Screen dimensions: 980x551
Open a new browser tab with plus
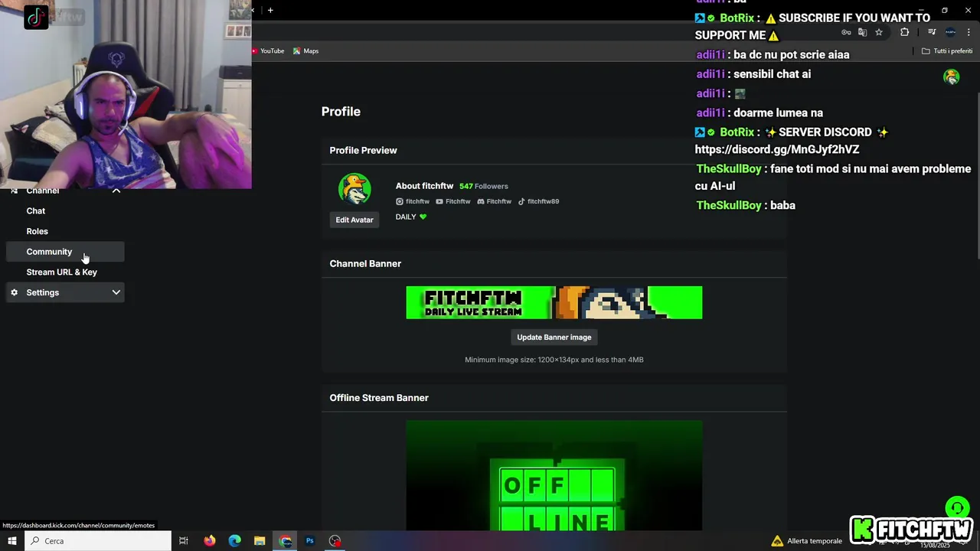270,10
